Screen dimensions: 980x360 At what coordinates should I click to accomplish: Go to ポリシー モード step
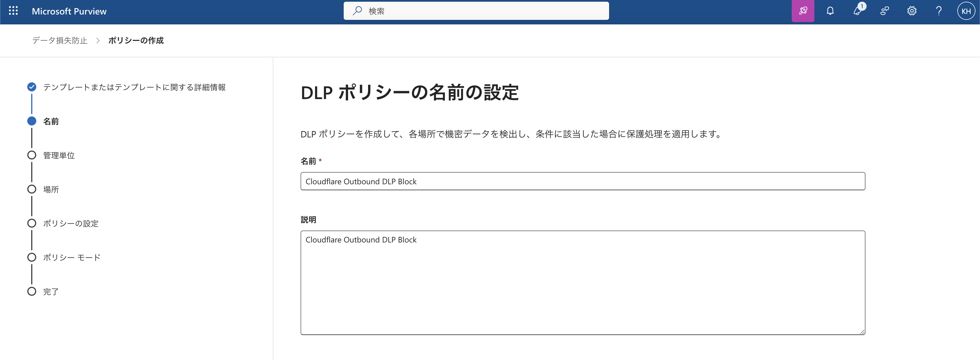[71, 258]
